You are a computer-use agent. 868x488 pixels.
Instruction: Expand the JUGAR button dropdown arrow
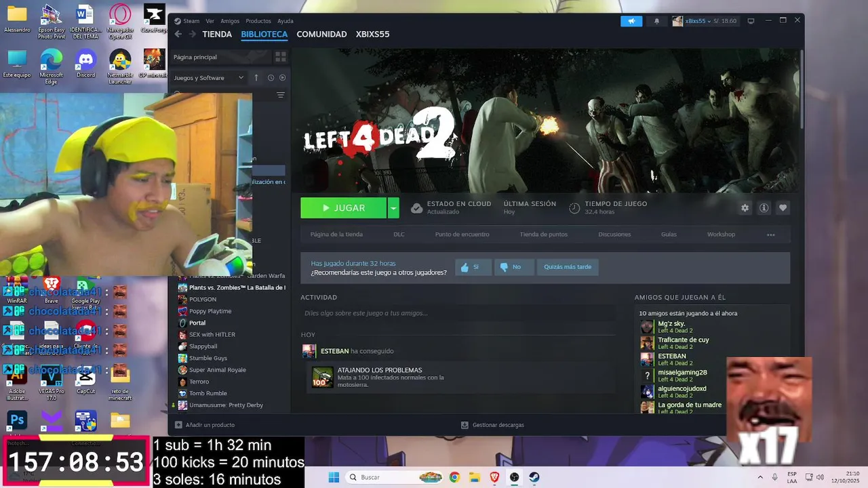tap(393, 208)
